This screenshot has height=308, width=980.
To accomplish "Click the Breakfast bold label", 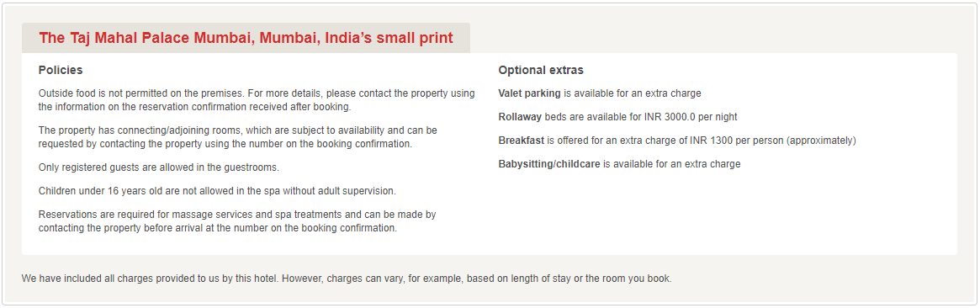I will [522, 141].
